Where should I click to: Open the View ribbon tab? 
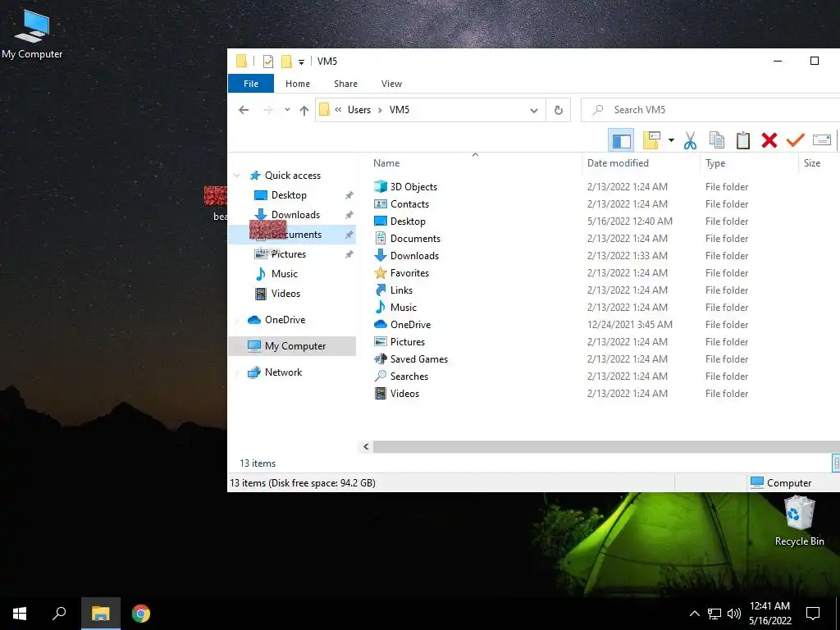391,84
